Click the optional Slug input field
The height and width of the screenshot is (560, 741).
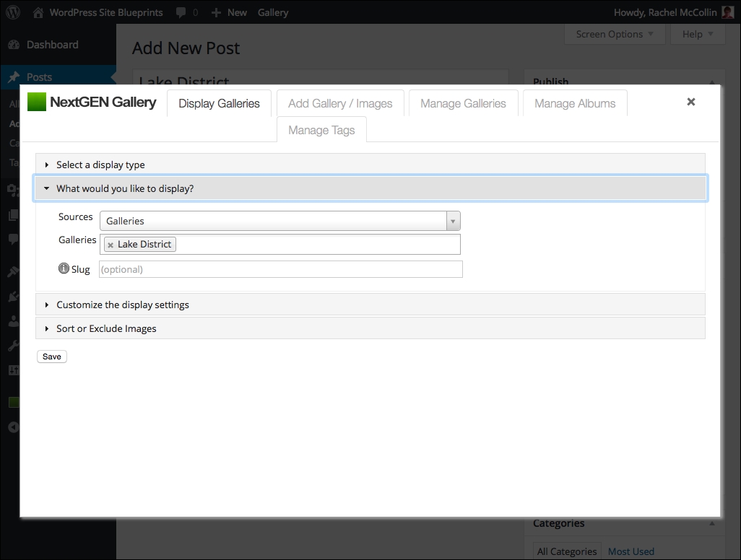(x=281, y=269)
